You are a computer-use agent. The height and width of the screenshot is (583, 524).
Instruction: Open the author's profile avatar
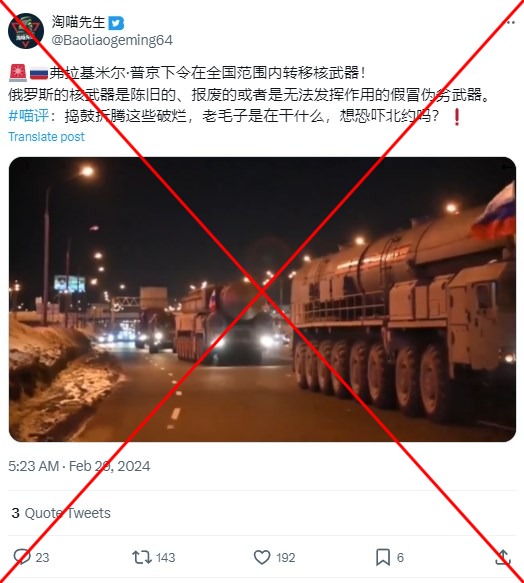[26, 31]
